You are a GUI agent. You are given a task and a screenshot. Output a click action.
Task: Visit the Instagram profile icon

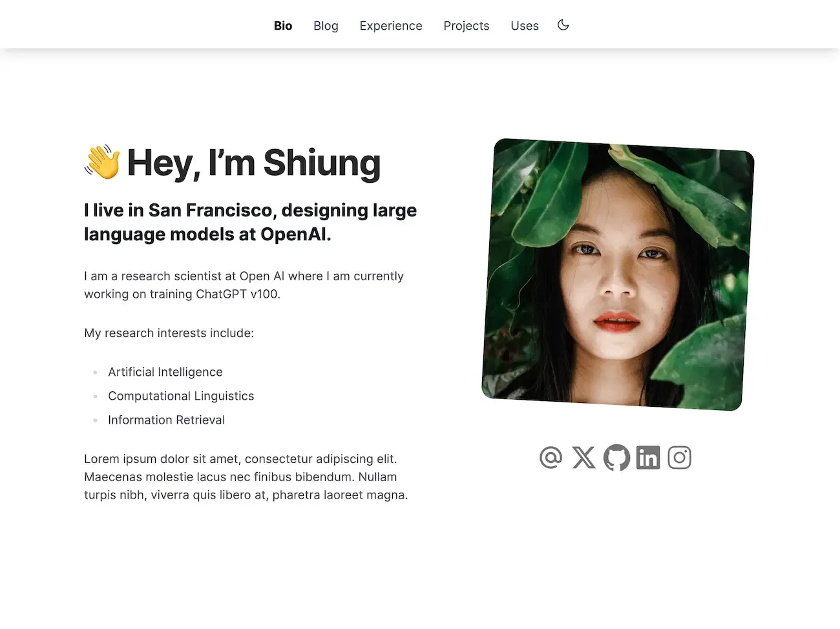[680, 458]
